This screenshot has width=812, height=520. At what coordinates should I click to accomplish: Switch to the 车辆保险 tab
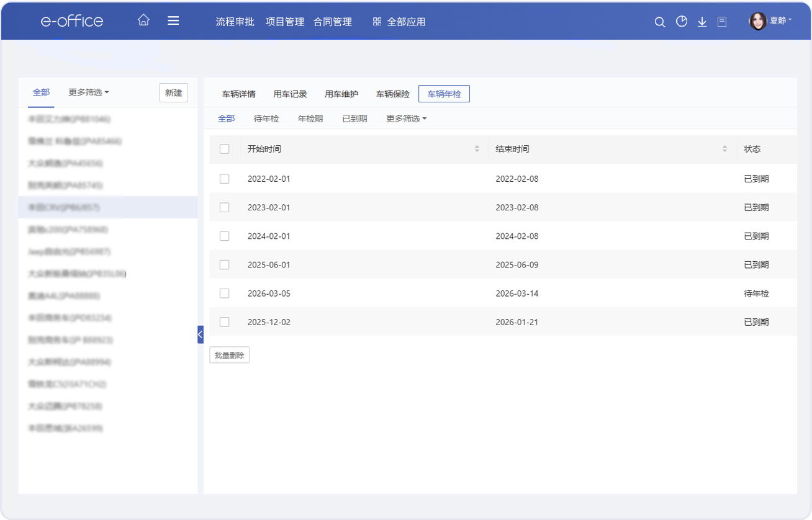click(392, 94)
